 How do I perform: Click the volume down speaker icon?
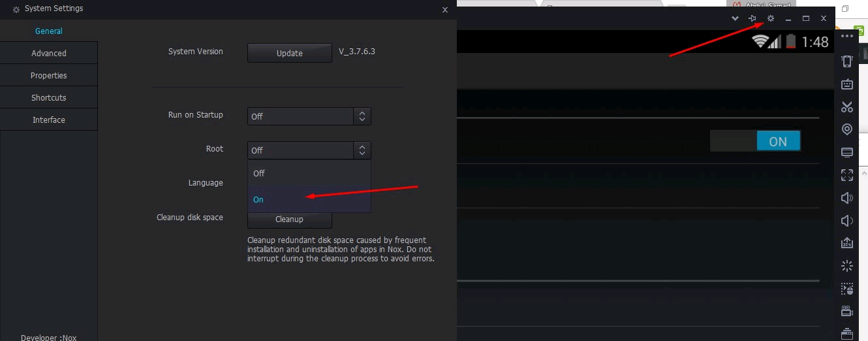tap(847, 221)
